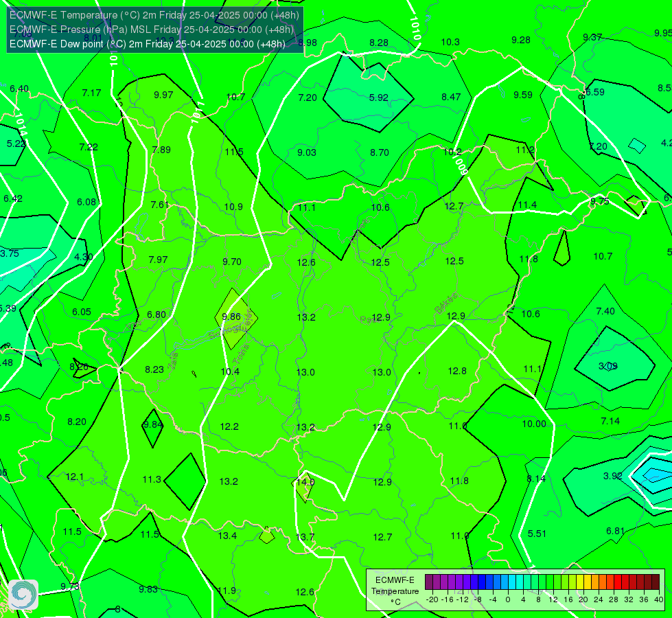
Task: Click the 6.08 temperature value
Action: (x=86, y=202)
